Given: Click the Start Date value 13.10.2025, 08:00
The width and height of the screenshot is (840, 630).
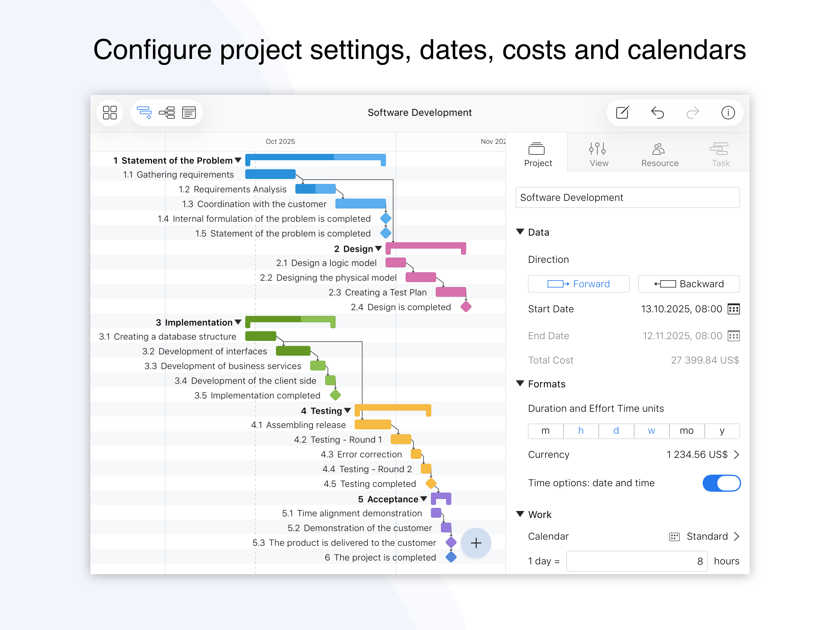Looking at the screenshot, I should tap(681, 309).
